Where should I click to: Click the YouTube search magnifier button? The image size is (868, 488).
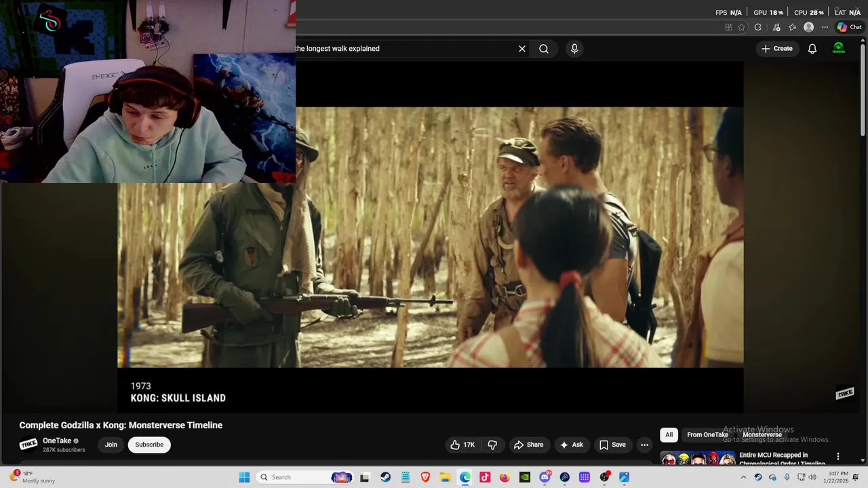point(544,49)
